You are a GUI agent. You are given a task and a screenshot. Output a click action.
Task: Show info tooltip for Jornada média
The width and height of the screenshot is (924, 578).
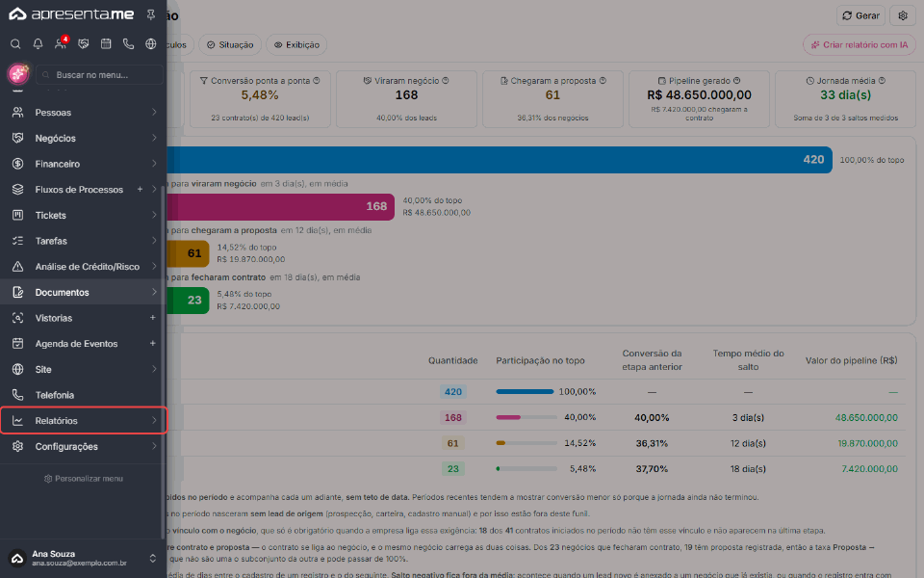(x=883, y=81)
